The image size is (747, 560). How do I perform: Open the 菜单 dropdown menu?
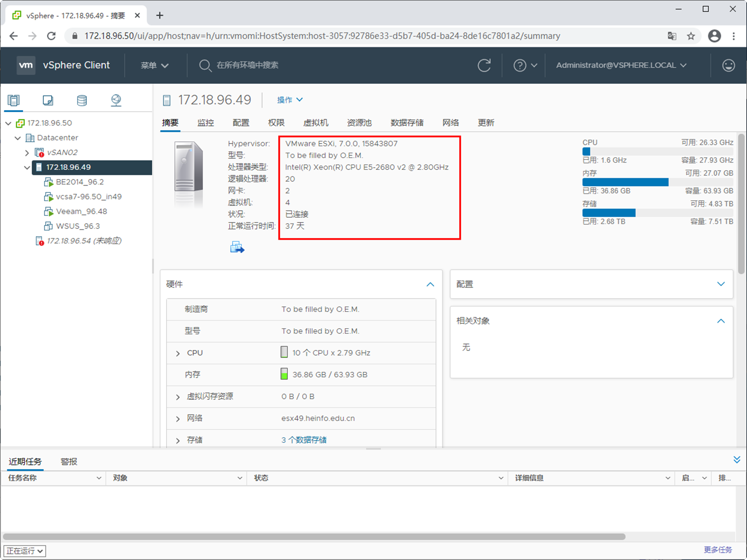point(154,65)
